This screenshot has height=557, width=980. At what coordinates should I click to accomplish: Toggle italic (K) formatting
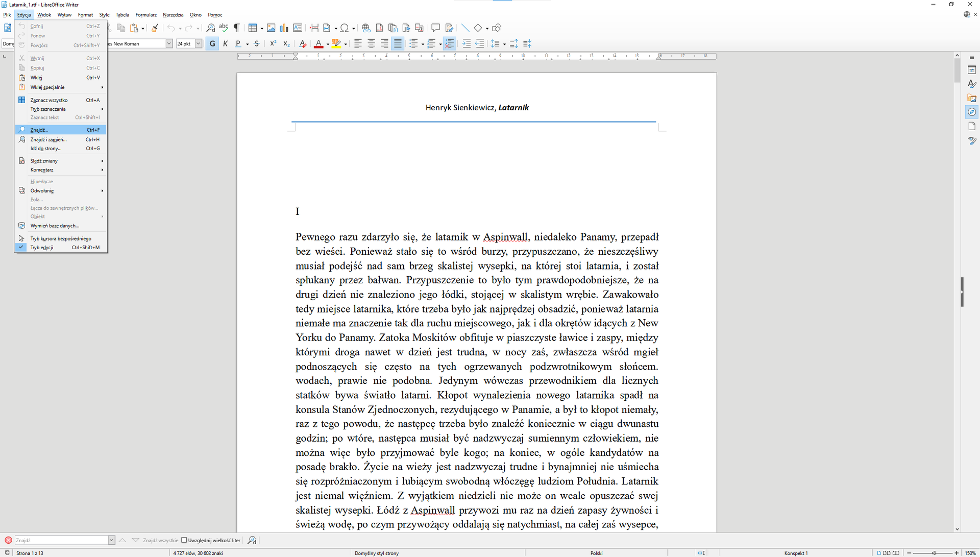(226, 44)
